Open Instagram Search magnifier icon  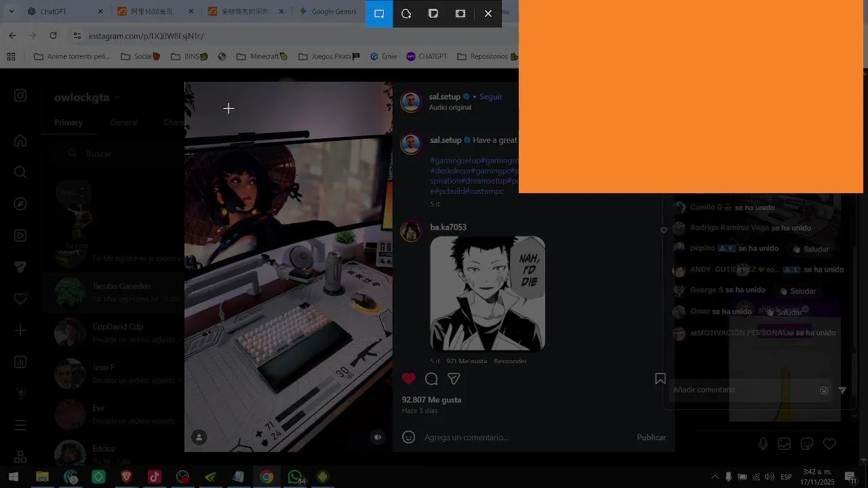point(20,172)
